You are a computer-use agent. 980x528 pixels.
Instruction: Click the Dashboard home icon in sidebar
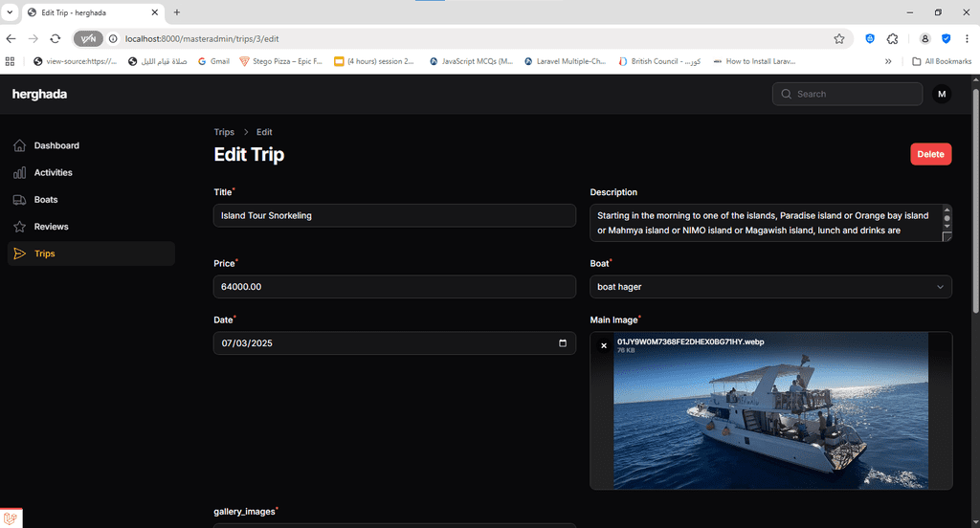[19, 145]
